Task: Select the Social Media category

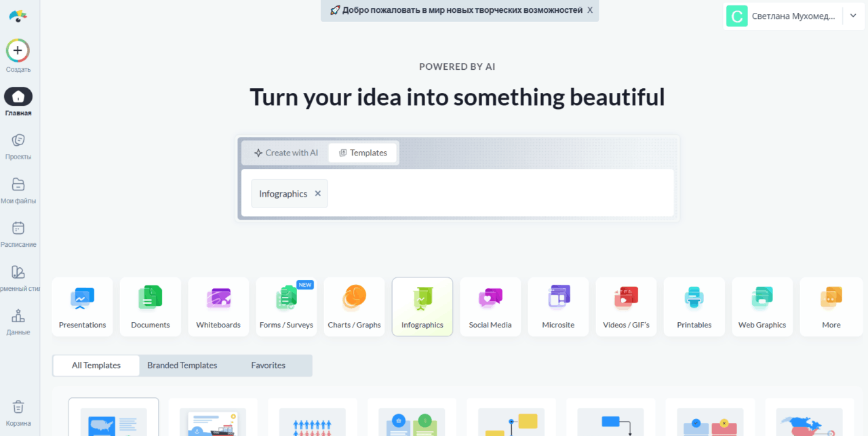Action: click(x=490, y=306)
